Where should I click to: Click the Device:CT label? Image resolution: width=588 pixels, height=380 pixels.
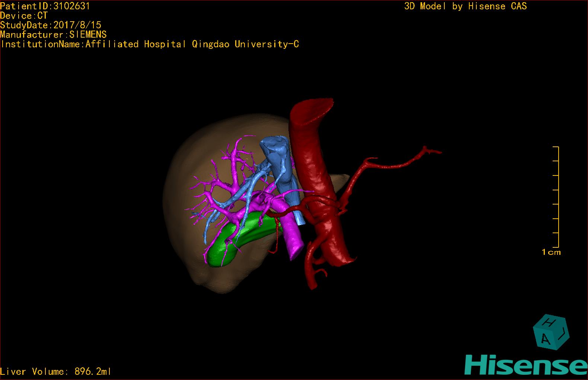pyautogui.click(x=24, y=16)
